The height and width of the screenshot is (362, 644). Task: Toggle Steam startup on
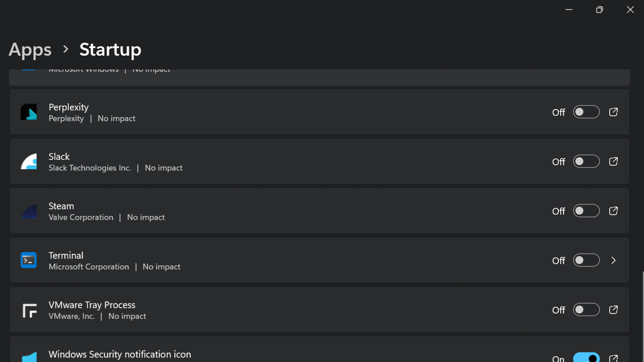(x=586, y=211)
